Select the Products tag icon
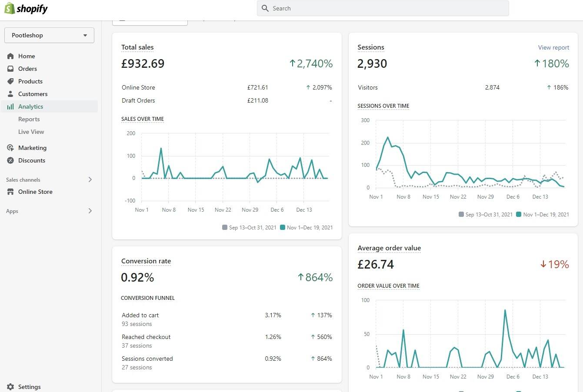The width and height of the screenshot is (583, 392). coord(10,81)
